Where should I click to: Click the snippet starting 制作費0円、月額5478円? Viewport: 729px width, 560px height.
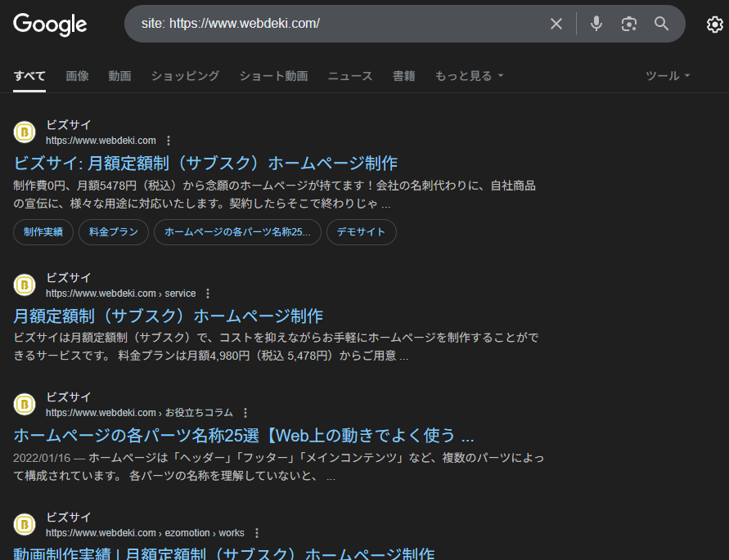[274, 195]
